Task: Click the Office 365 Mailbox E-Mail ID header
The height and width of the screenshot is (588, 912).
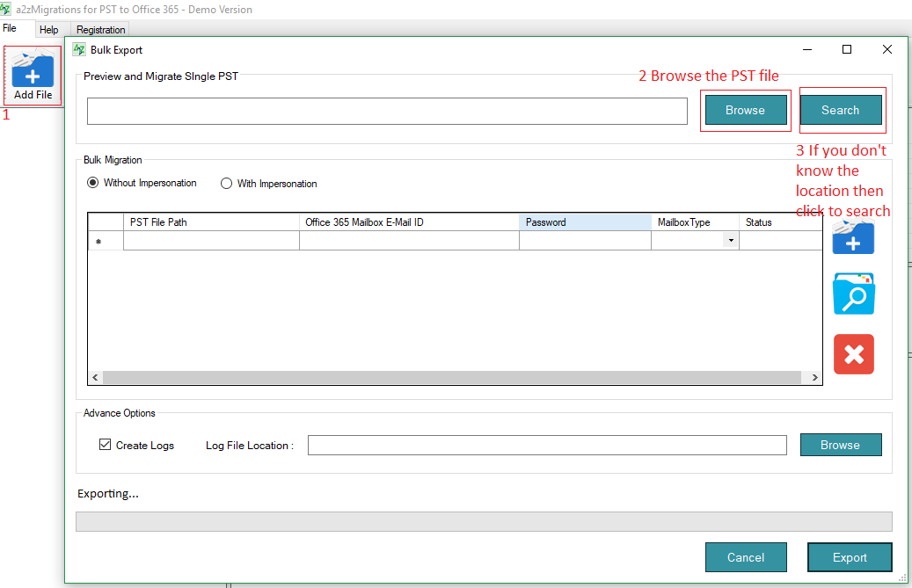Action: [x=409, y=222]
